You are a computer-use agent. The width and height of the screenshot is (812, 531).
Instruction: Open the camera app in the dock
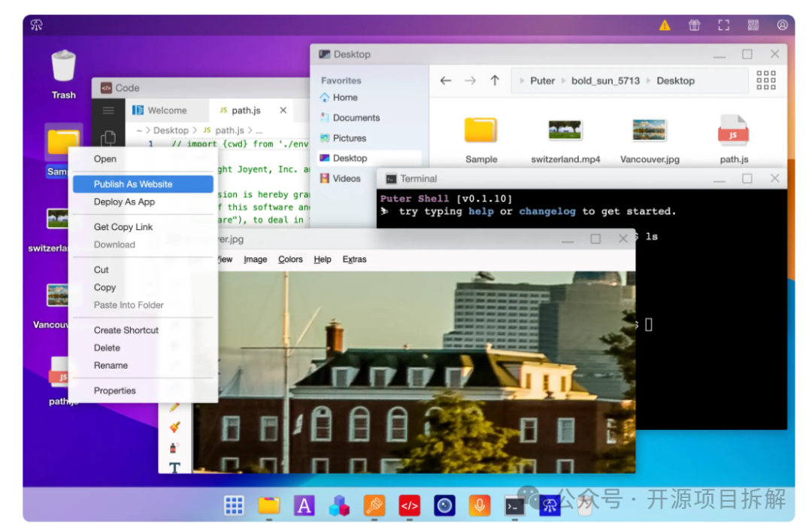(x=444, y=505)
